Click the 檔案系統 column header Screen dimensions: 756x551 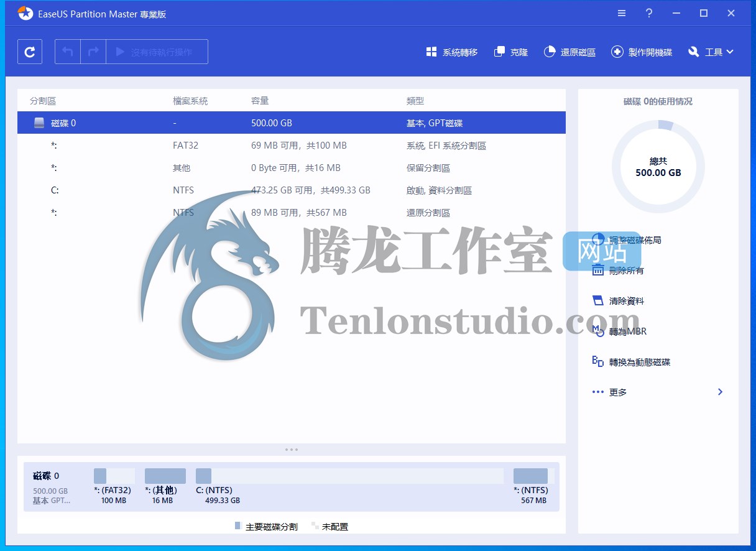click(190, 101)
